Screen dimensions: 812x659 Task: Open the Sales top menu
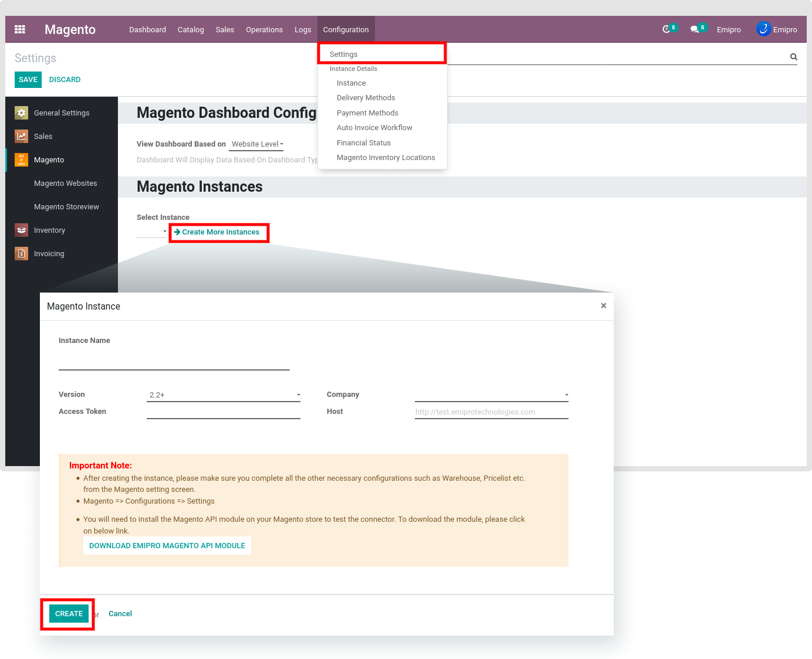(x=225, y=29)
